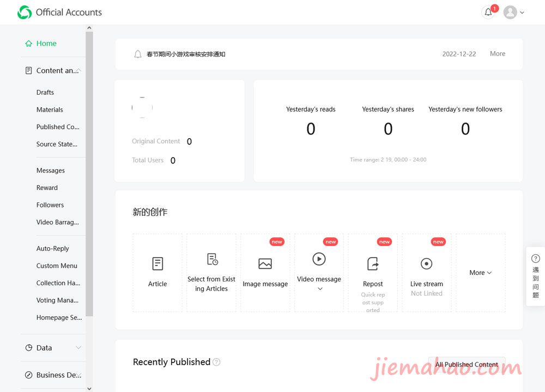Open Custom Menu settings
The image size is (545, 392).
coord(57,266)
